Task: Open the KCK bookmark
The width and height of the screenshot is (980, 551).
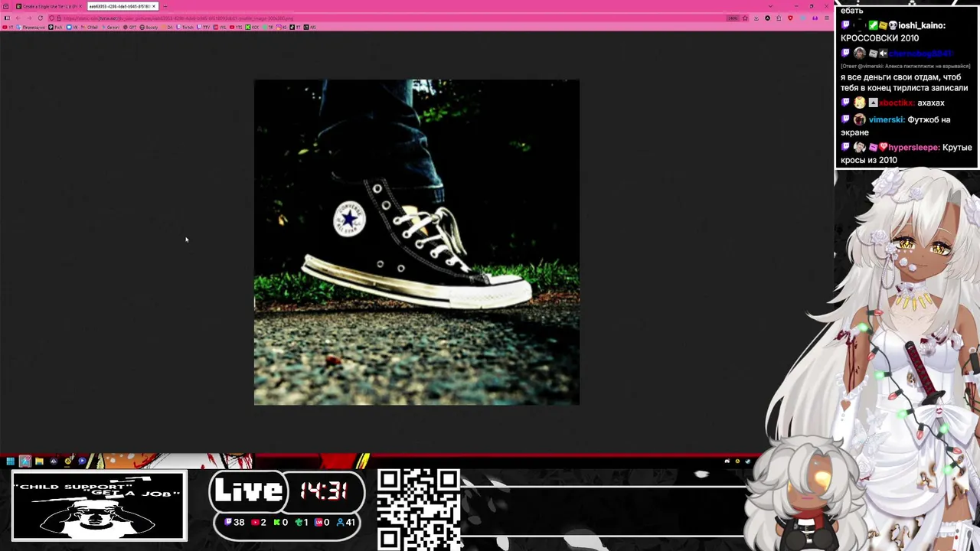Action: (x=253, y=27)
